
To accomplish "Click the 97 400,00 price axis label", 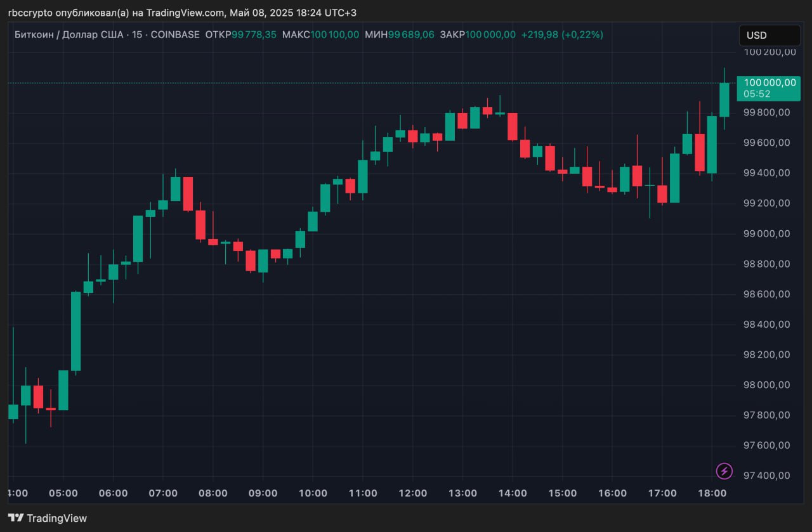I will tap(766, 476).
